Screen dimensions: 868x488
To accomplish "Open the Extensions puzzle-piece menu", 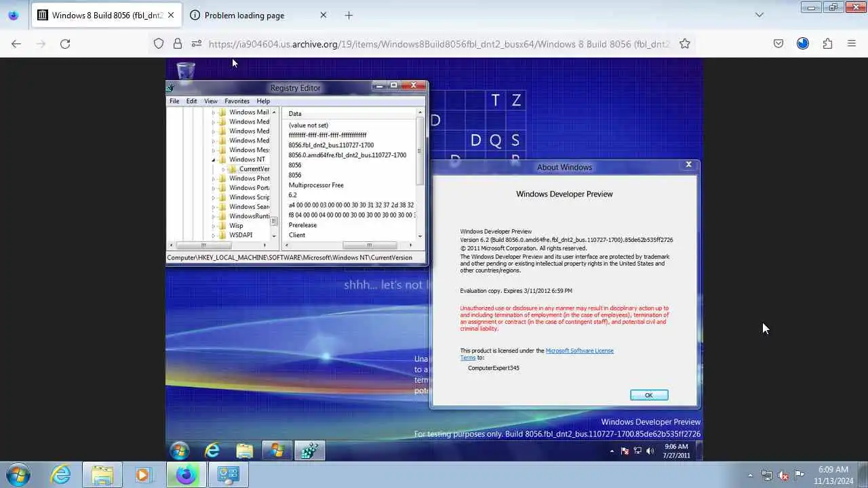I will tap(827, 43).
